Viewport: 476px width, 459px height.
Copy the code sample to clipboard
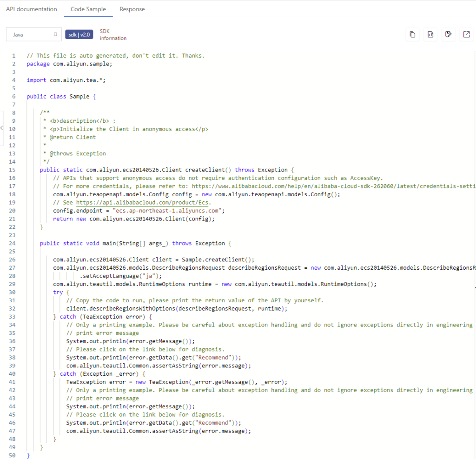[412, 34]
